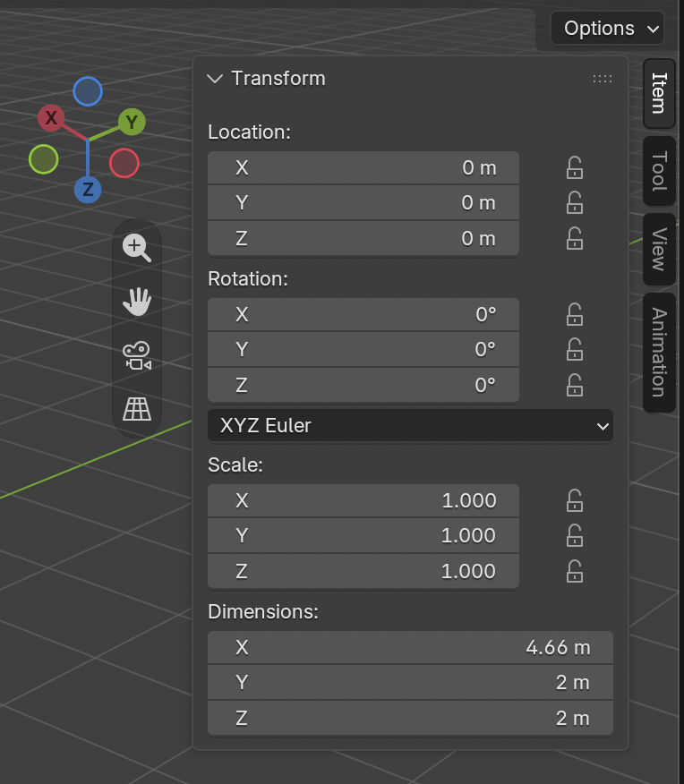Click the negative Y green hollow gizmo circle

[44, 159]
